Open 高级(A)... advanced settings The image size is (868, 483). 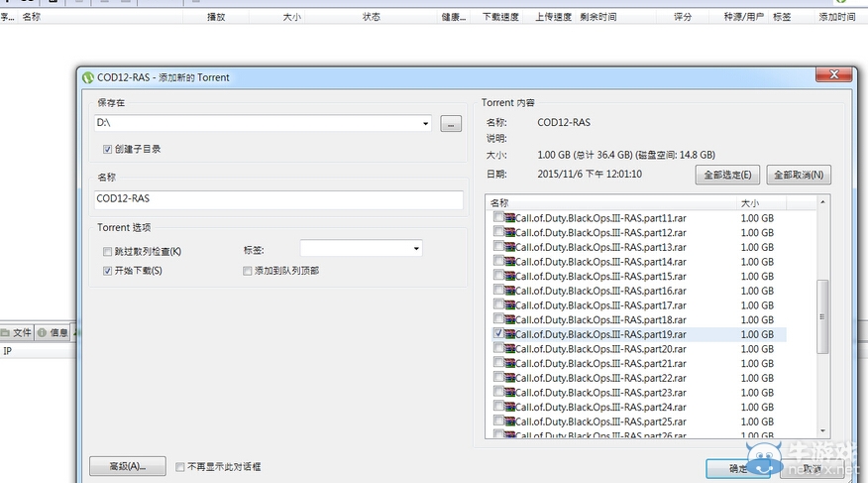127,466
